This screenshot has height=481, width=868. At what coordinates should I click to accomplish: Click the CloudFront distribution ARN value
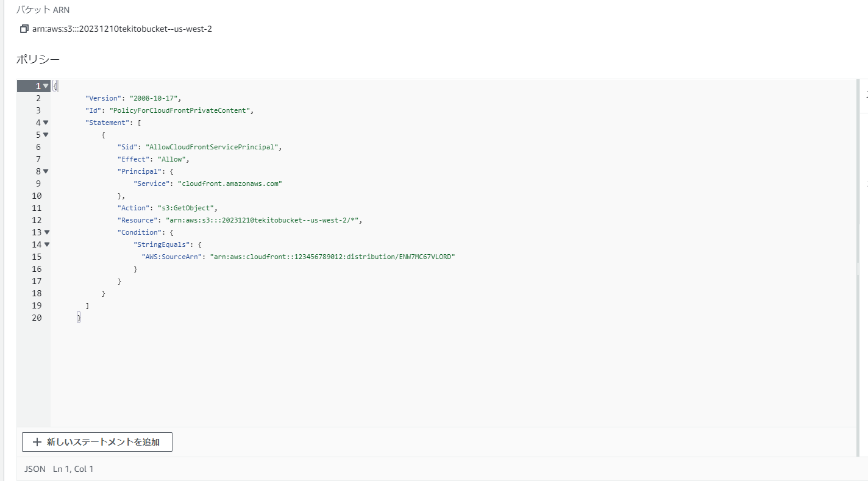tap(333, 257)
